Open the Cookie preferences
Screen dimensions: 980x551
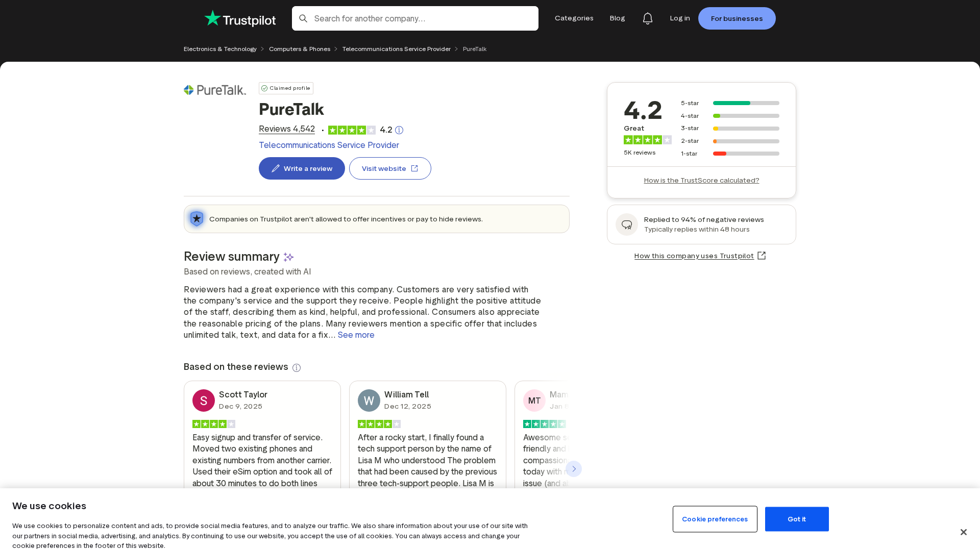[715, 519]
